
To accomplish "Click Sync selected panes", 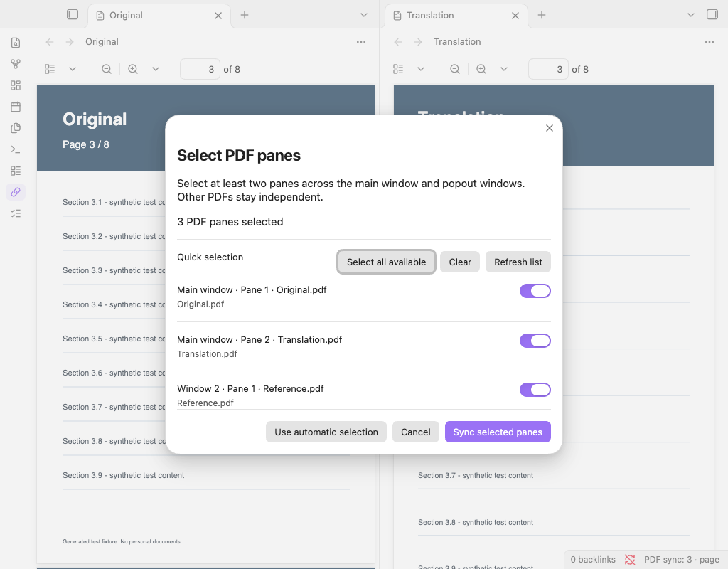I will coord(498,432).
